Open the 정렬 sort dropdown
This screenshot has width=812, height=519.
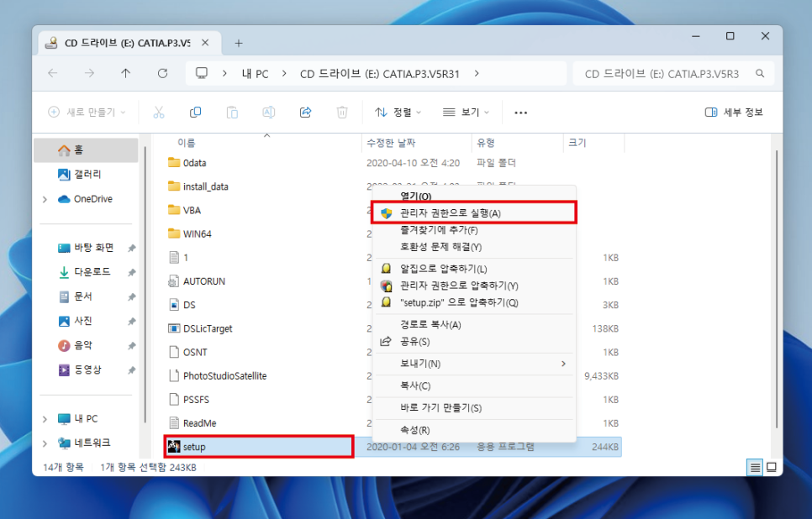click(398, 113)
